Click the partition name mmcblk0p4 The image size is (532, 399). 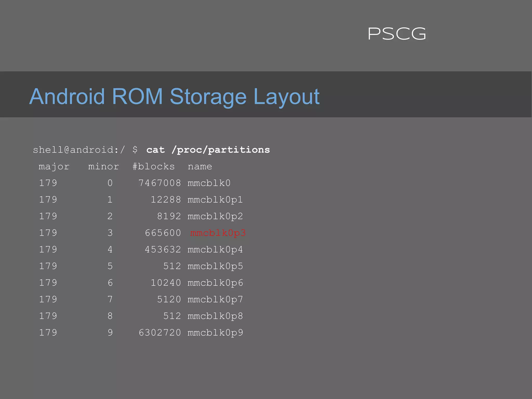click(215, 250)
